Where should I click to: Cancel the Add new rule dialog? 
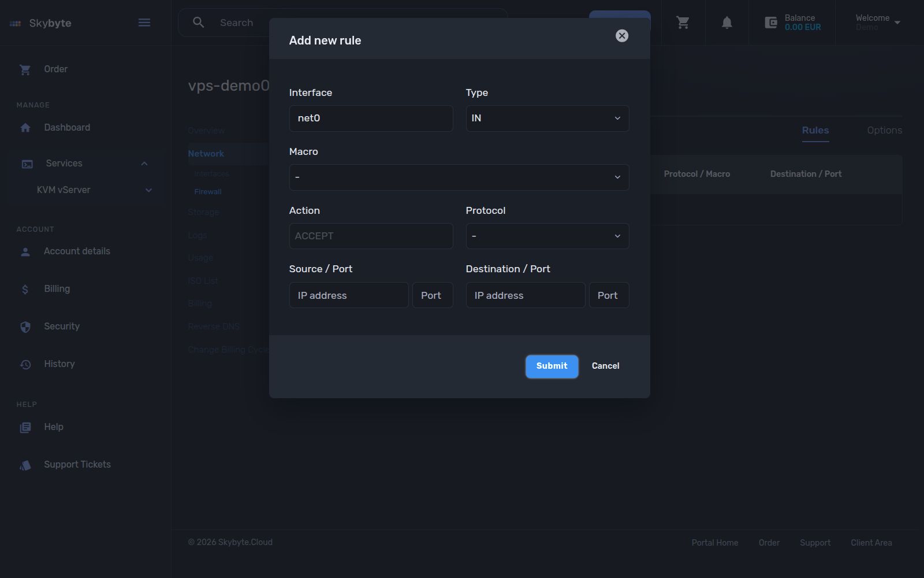pyautogui.click(x=605, y=366)
